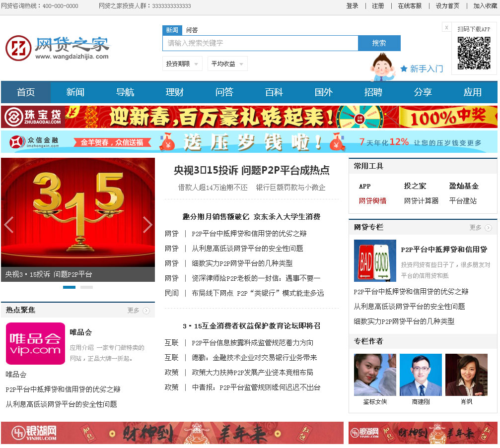The height and width of the screenshot is (448, 500).
Task: Click the APP download QR code
Action: tap(474, 53)
